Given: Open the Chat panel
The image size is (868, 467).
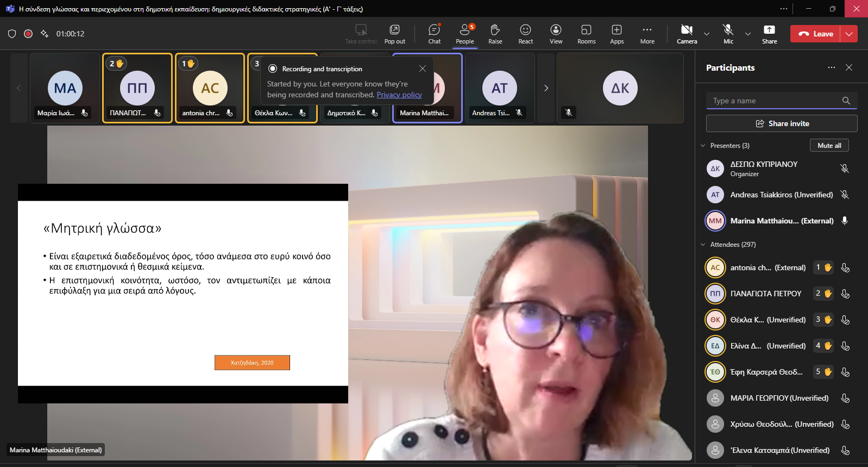Looking at the screenshot, I should (434, 34).
